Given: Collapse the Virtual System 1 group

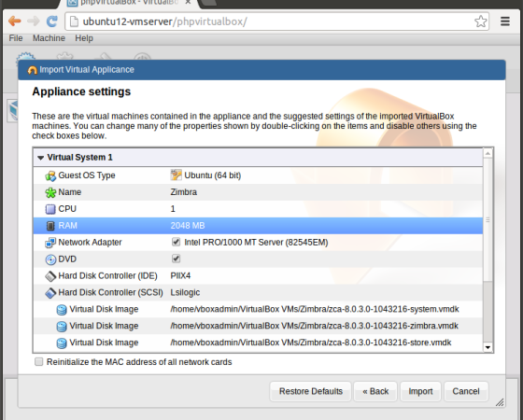Looking at the screenshot, I should pos(41,158).
